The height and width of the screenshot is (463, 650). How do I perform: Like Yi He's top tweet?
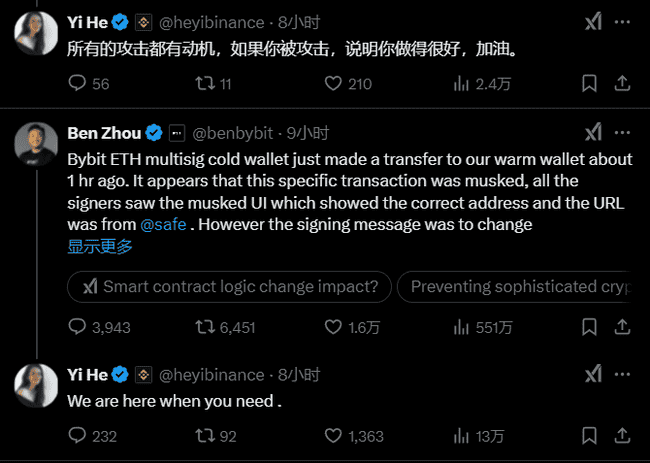(x=335, y=84)
